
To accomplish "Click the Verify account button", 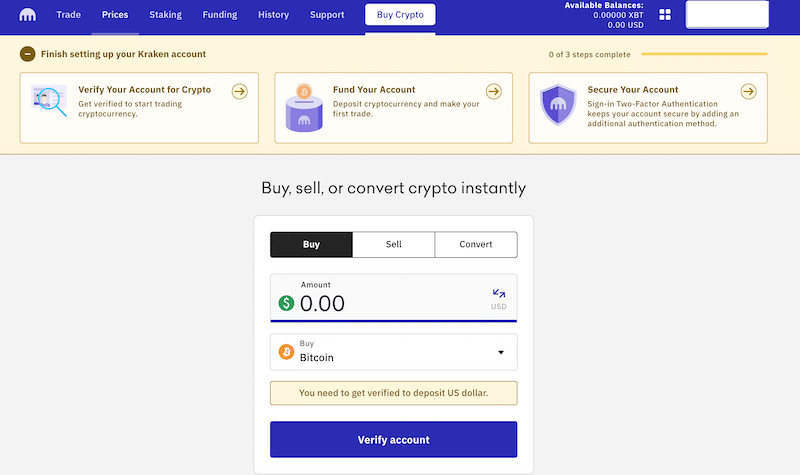I will [x=393, y=439].
